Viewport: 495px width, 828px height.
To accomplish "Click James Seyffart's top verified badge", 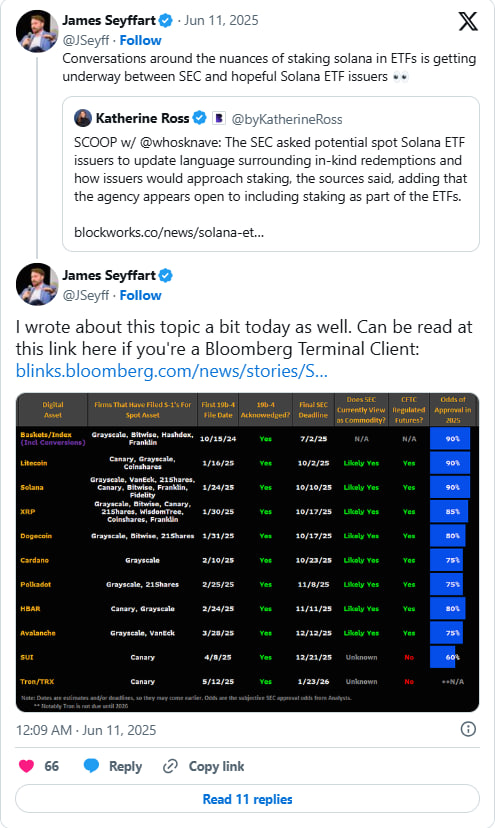I will click(x=165, y=21).
